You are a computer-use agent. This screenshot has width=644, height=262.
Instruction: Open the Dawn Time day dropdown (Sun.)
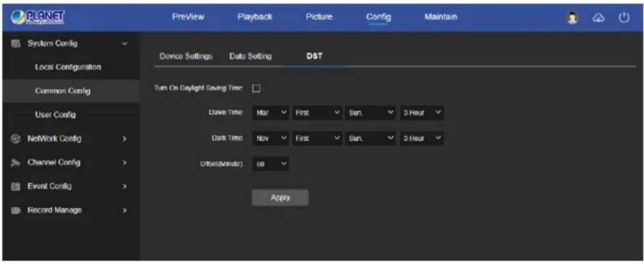tap(371, 112)
